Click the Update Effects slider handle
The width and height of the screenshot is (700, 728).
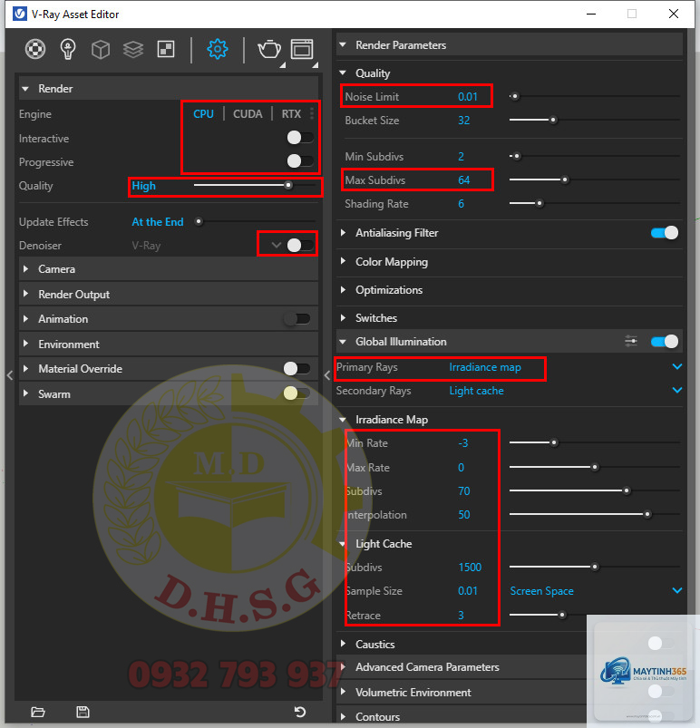point(199,221)
